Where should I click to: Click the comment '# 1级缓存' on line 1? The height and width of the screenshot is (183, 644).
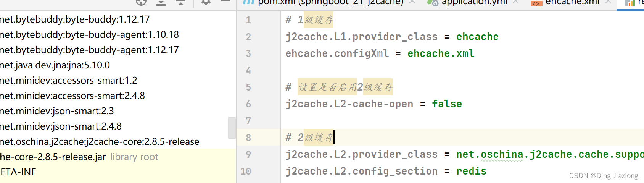pos(309,20)
